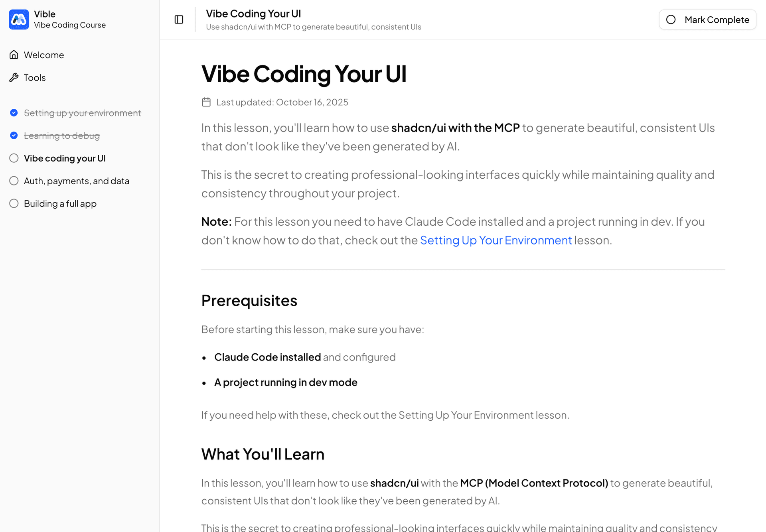Open the Setting Up Your Environment link
This screenshot has width=766, height=532.
point(496,240)
